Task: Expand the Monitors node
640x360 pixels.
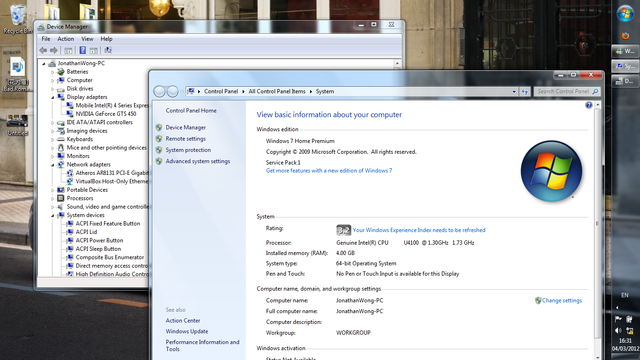Action: tap(53, 156)
